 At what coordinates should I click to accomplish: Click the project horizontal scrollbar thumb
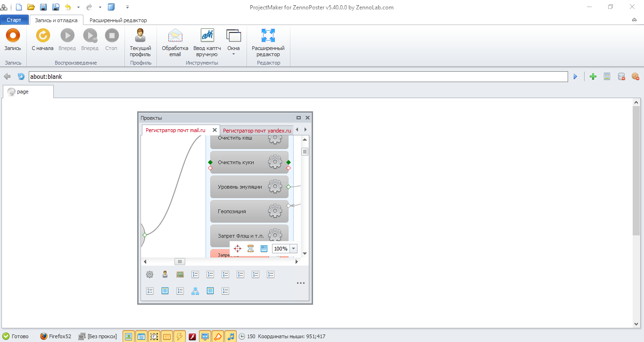point(180,261)
